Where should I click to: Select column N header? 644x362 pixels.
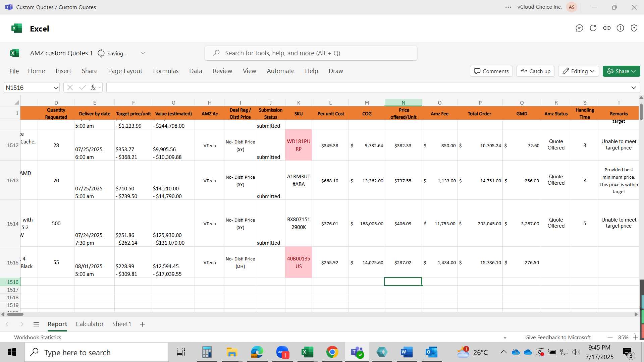[x=403, y=103]
